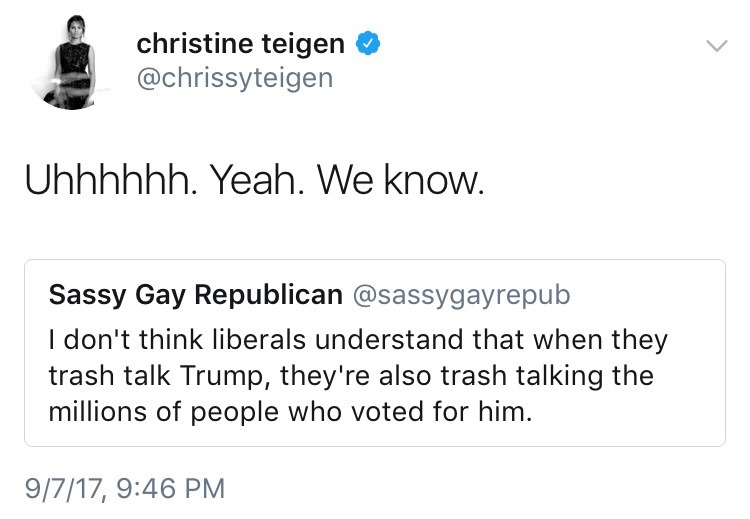
Task: Click the blue verified checkmark badge
Action: [x=368, y=44]
